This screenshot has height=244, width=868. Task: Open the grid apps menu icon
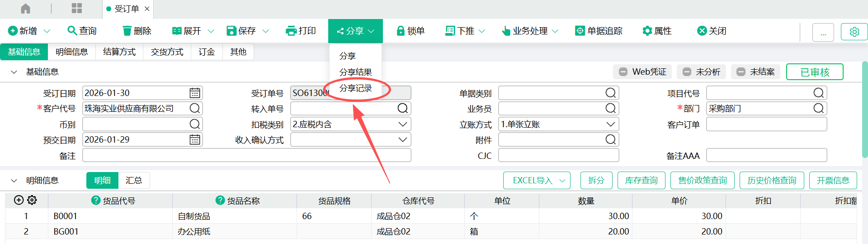point(77,9)
